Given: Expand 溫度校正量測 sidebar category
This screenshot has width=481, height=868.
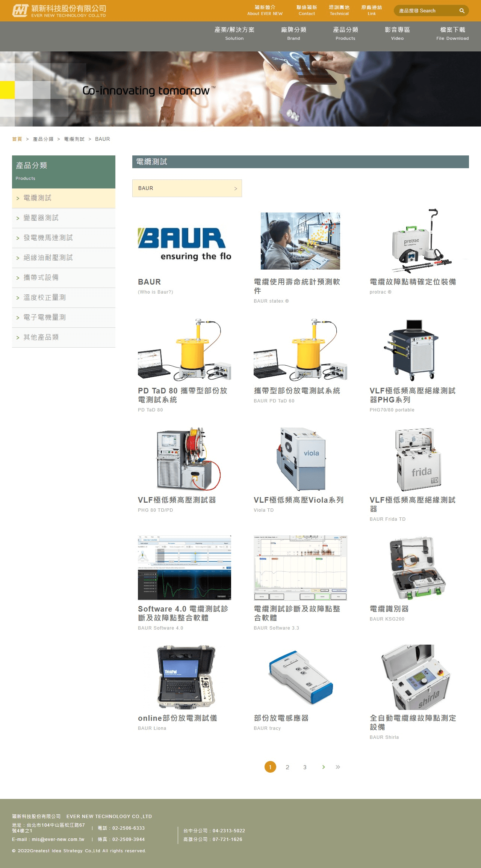Looking at the screenshot, I should coord(64,298).
